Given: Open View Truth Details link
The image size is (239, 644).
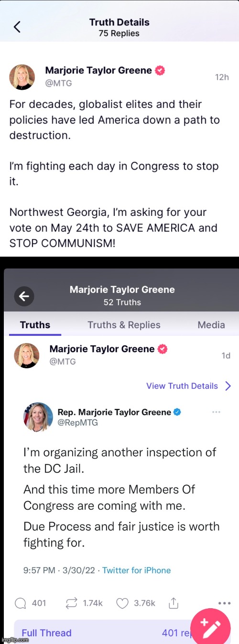Looking at the screenshot, I should tap(182, 386).
